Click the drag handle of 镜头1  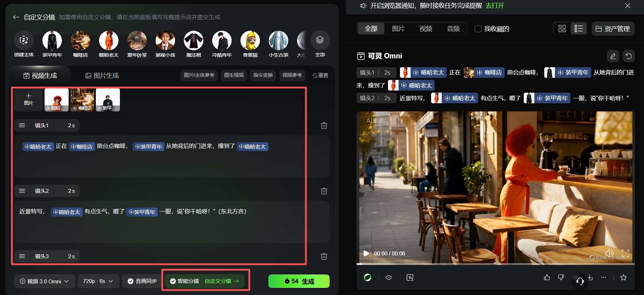22,125
